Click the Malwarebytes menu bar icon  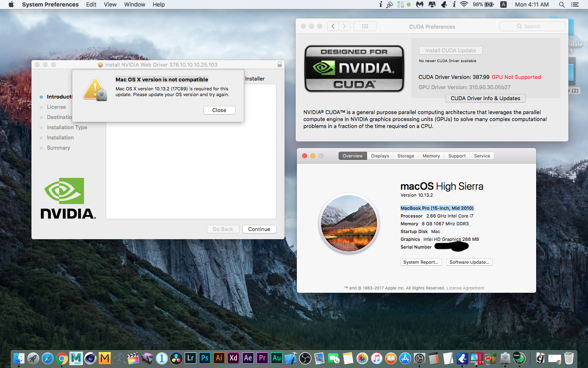tap(420, 4)
